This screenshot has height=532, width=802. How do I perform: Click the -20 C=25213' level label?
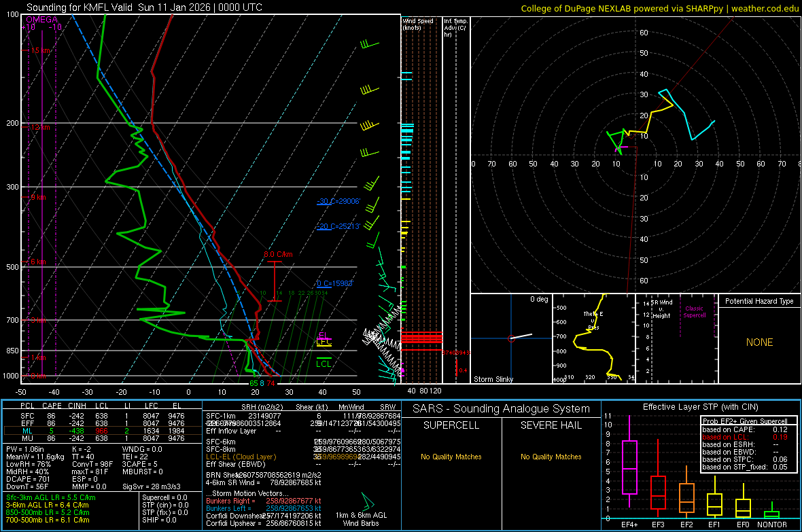tap(338, 226)
